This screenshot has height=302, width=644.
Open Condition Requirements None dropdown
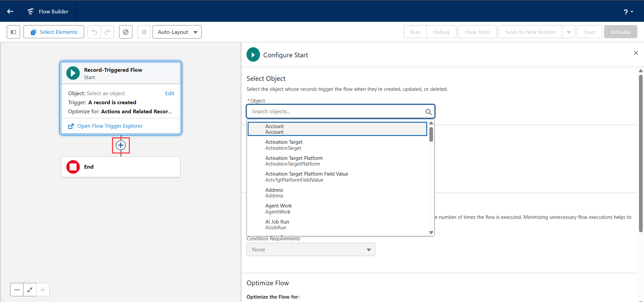pyautogui.click(x=311, y=249)
